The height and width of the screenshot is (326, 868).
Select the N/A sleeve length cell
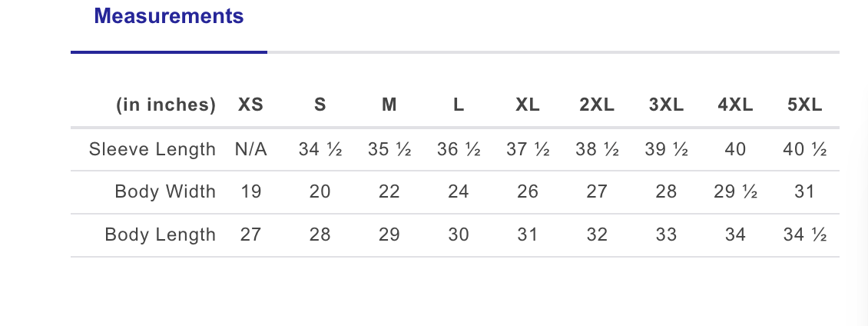(x=251, y=149)
